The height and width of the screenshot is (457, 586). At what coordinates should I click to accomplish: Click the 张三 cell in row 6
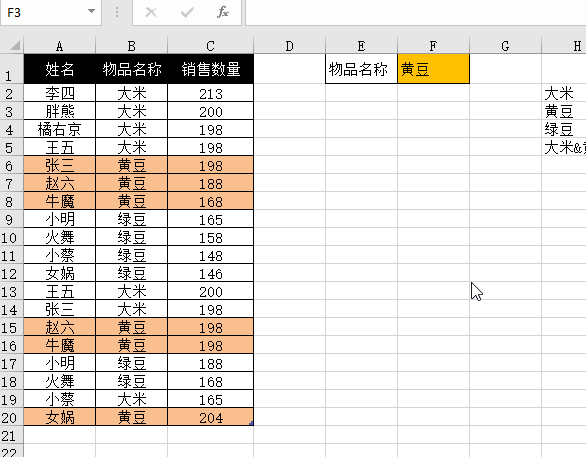60,165
